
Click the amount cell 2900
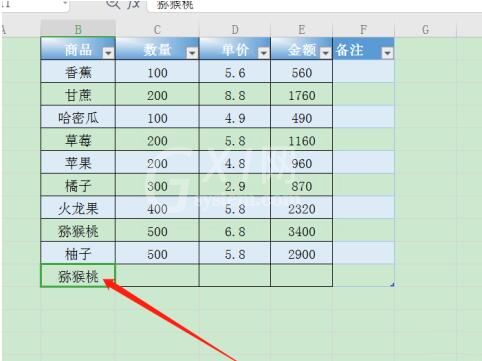302,254
